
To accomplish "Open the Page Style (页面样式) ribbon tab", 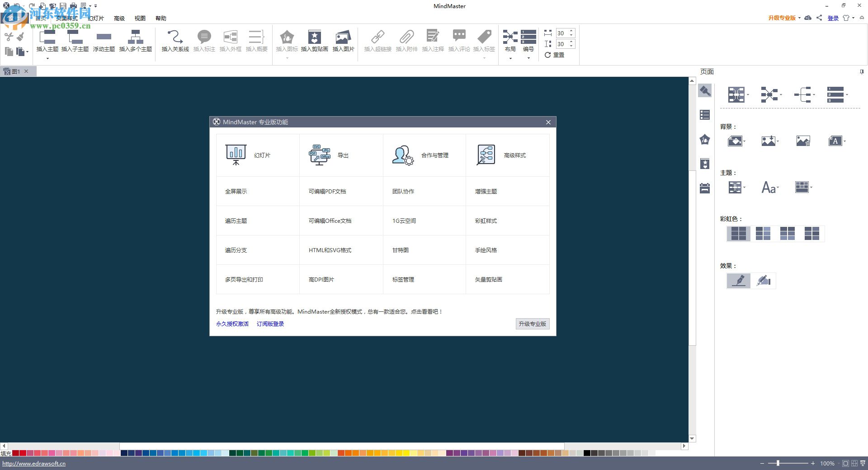I will [x=66, y=19].
